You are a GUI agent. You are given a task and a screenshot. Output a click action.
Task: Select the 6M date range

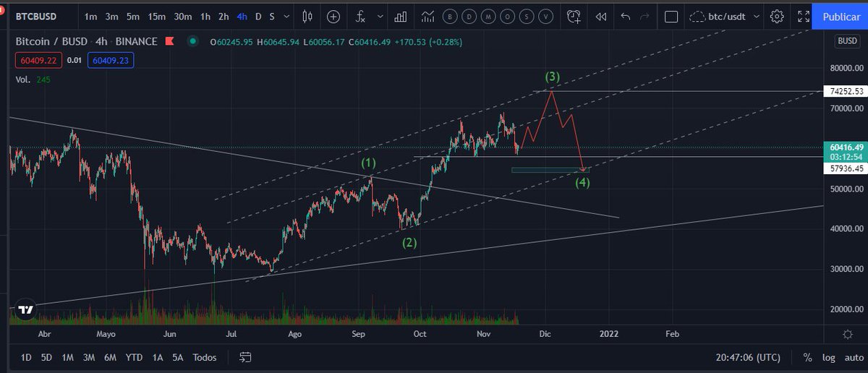coord(111,357)
